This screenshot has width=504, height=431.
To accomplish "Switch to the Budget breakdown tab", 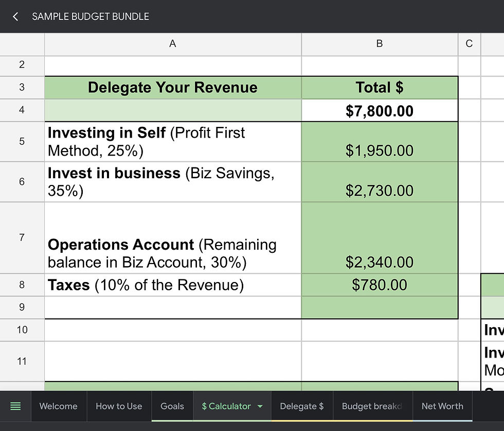I will pyautogui.click(x=372, y=406).
